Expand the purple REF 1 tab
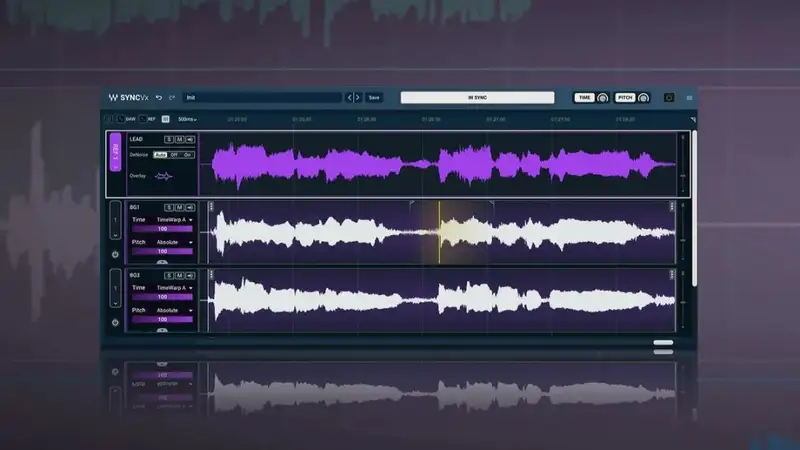This screenshot has height=450, width=800. (115, 152)
